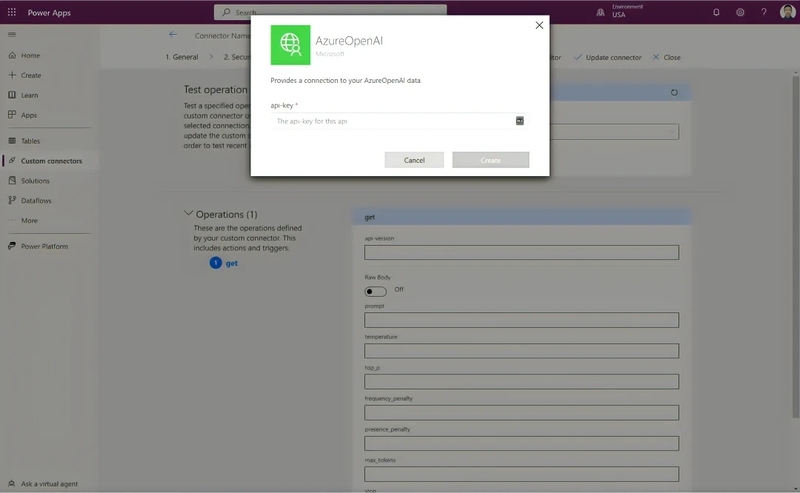Click the prompt input field
Viewport: 800px width, 493px height.
pyautogui.click(x=521, y=320)
